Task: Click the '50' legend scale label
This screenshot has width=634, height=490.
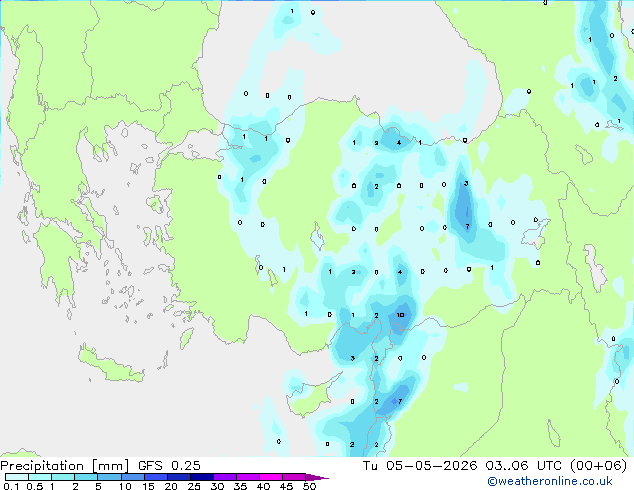Action: click(x=309, y=486)
